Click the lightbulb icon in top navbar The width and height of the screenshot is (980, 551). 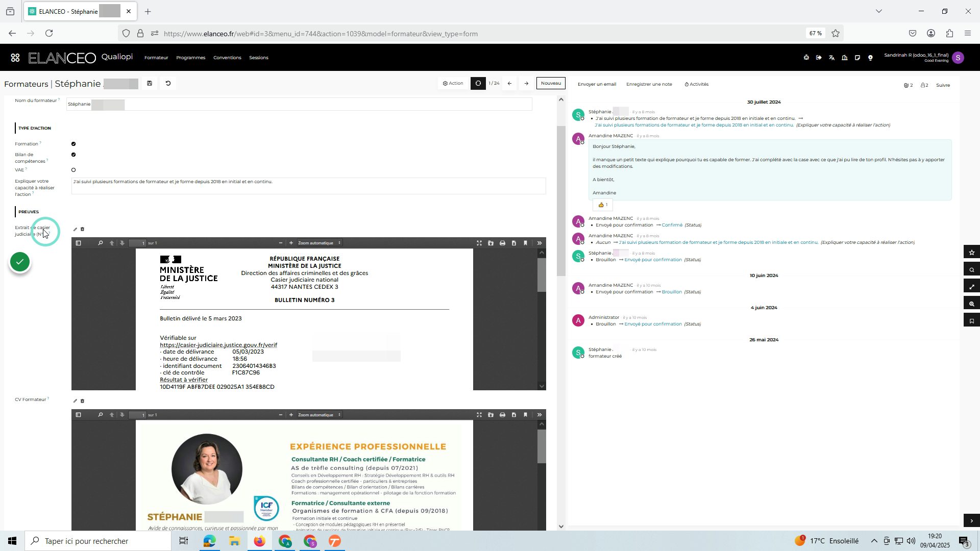point(871,58)
